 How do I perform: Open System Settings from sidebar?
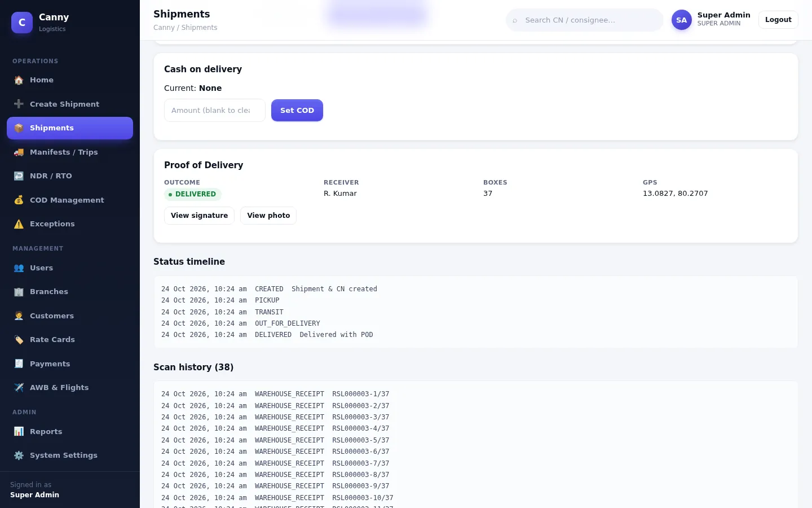pyautogui.click(x=70, y=456)
